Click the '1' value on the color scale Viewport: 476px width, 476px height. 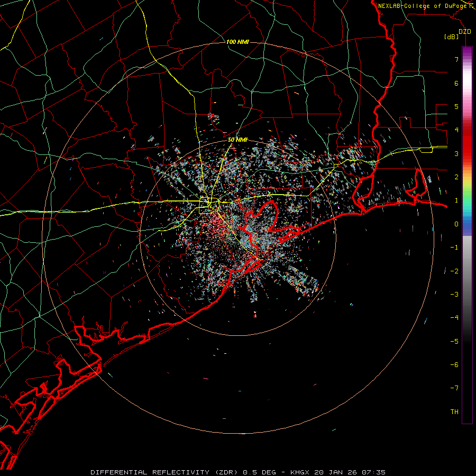point(456,200)
